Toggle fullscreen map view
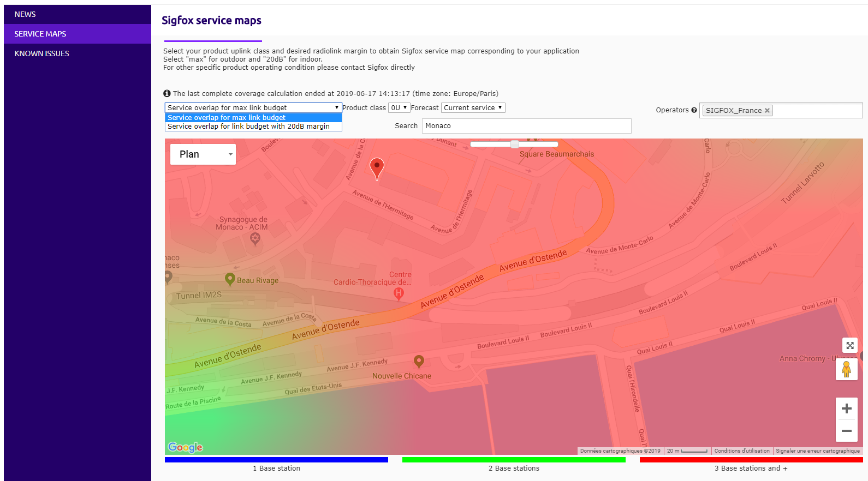 (x=850, y=345)
